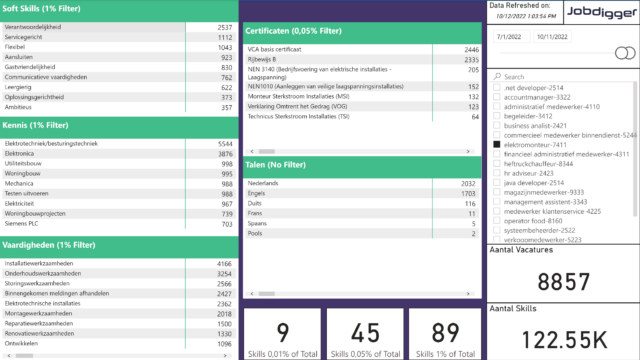This screenshot has width=640, height=360.
Task: Check the accountmanager-3322 checkbox
Action: (x=497, y=97)
